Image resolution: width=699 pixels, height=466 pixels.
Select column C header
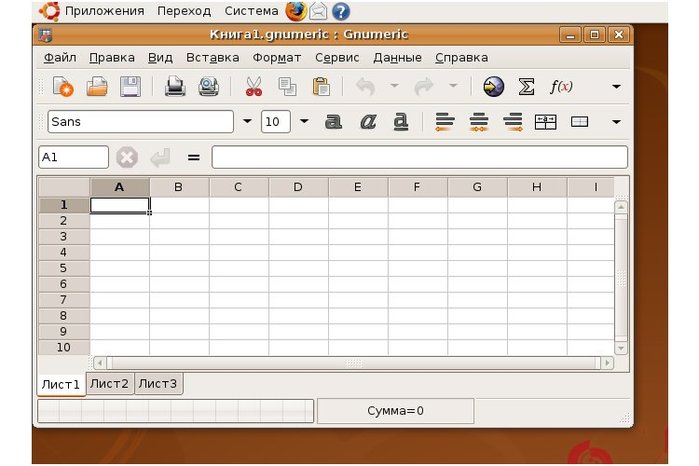[238, 187]
